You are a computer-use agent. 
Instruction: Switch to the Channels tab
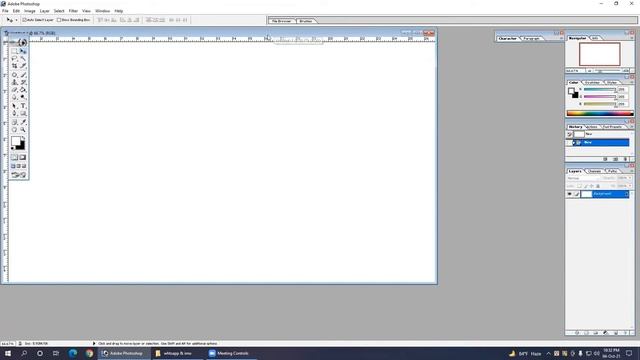coord(594,171)
